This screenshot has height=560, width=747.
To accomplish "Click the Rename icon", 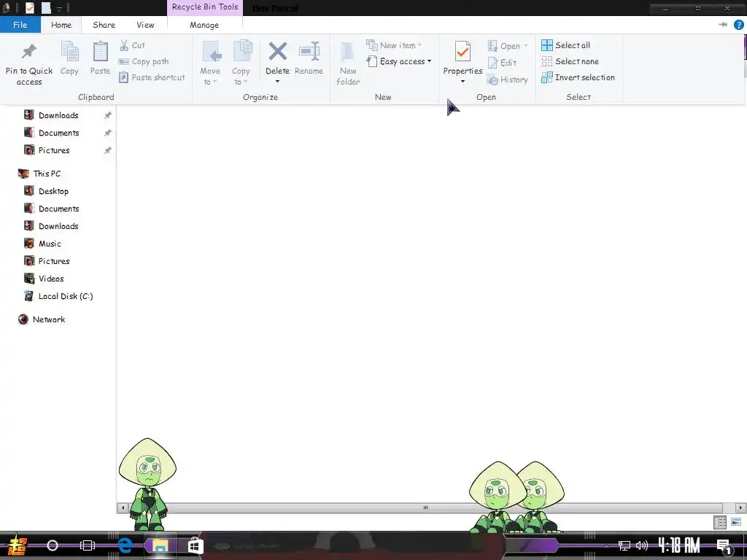I will tap(309, 52).
